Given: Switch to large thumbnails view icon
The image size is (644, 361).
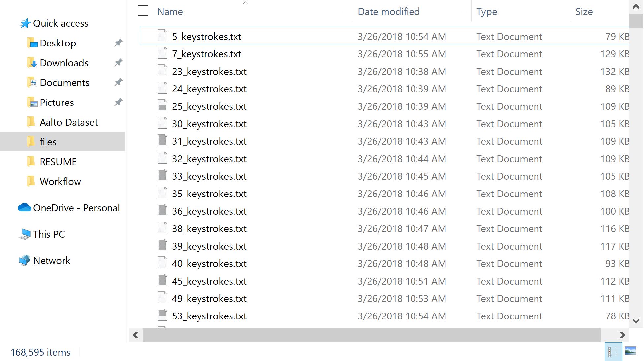Looking at the screenshot, I should coord(630,351).
